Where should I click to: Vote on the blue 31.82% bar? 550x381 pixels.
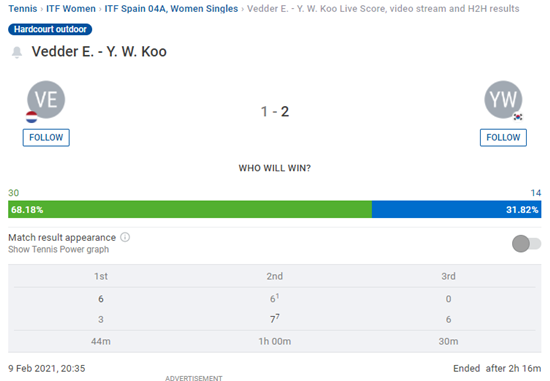(456, 209)
